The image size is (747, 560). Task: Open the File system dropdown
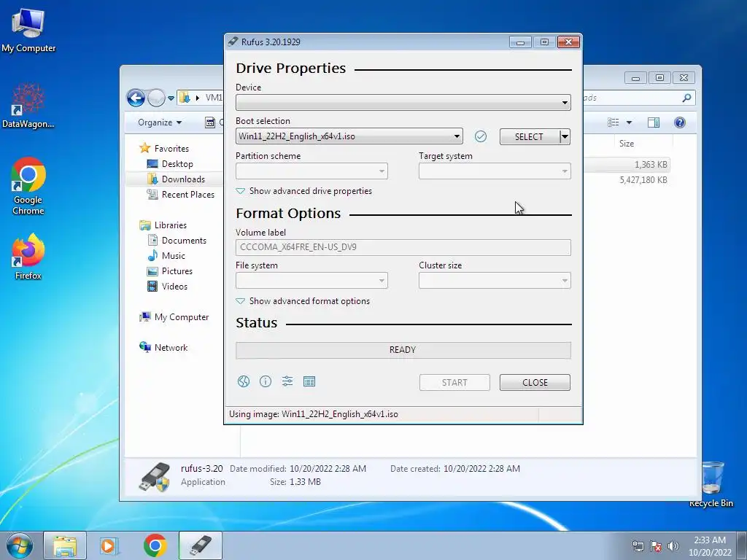point(311,281)
